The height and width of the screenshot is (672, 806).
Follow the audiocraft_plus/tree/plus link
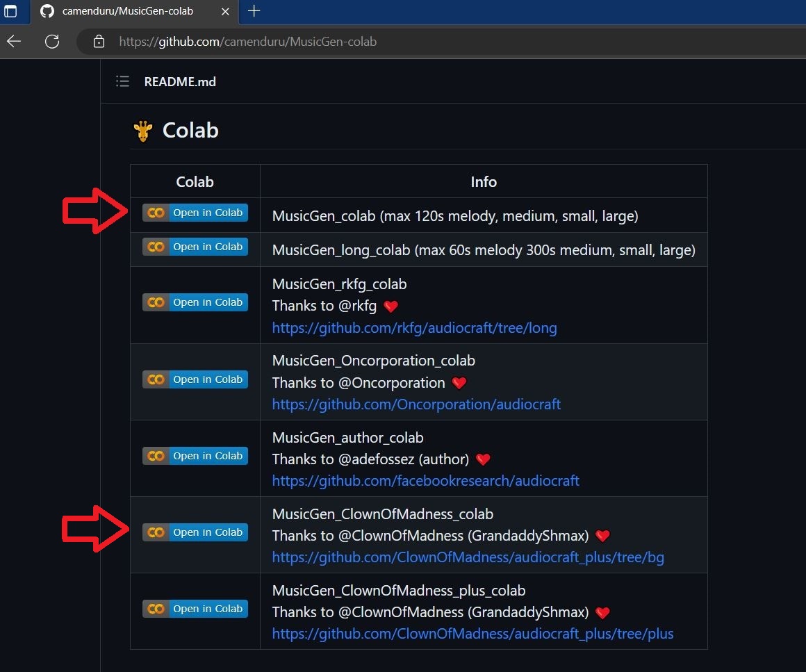[x=473, y=634]
